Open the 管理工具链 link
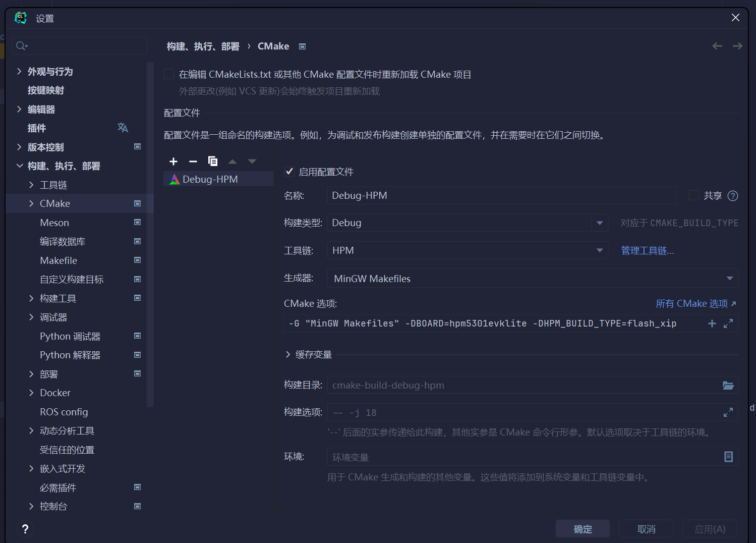 click(x=648, y=251)
